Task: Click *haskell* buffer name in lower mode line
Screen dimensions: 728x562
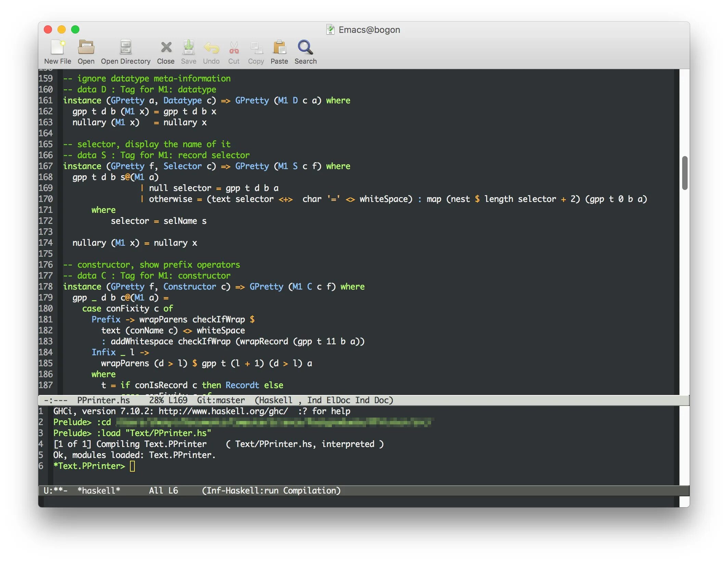Action: pyautogui.click(x=99, y=490)
